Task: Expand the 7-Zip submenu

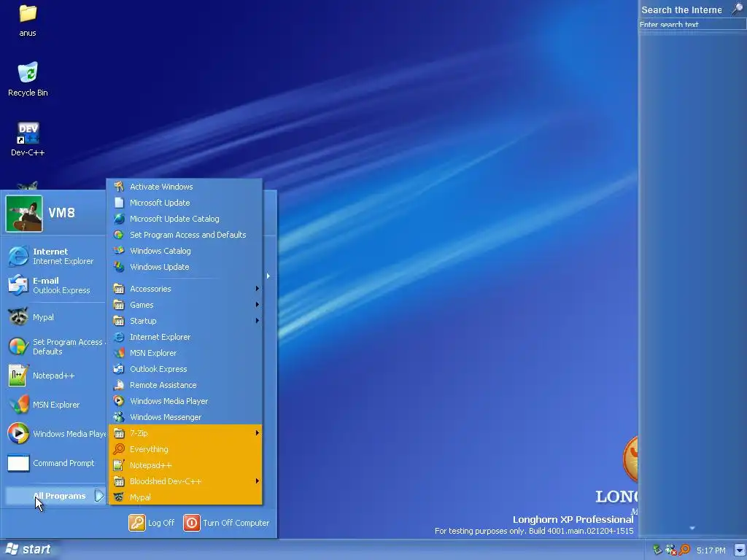Action: tap(185, 433)
